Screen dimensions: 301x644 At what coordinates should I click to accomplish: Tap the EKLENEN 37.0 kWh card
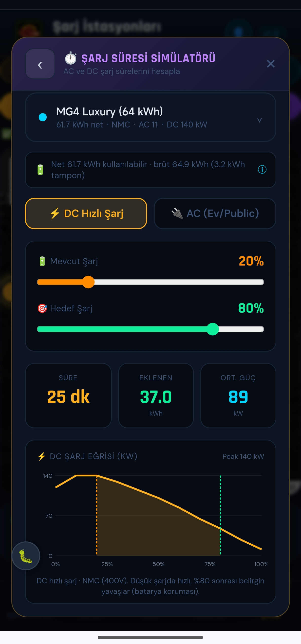click(x=156, y=395)
